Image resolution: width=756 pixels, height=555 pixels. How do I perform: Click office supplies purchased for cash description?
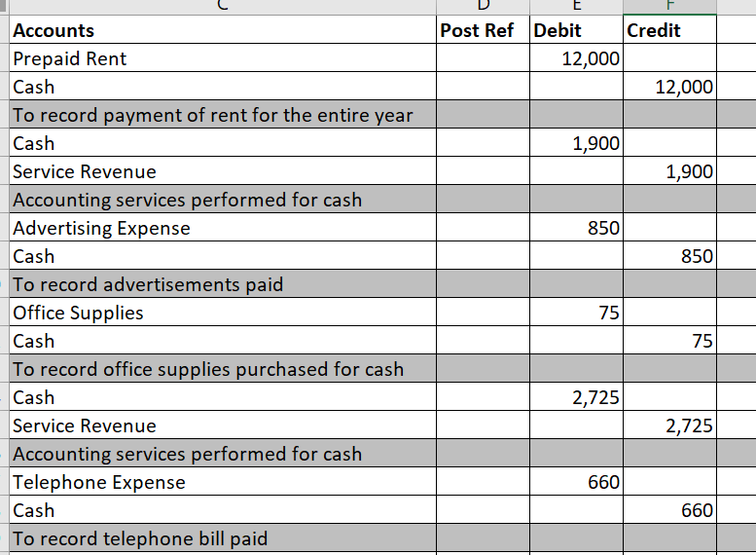pyautogui.click(x=223, y=369)
